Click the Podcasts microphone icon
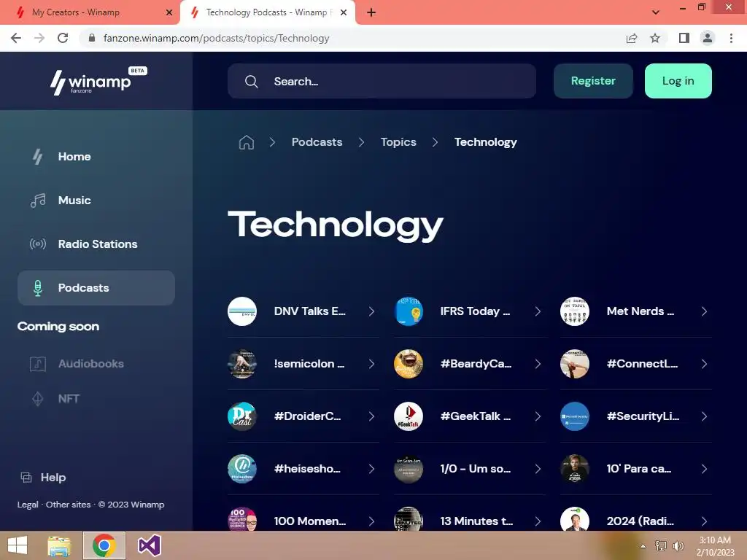747x560 pixels. point(38,288)
